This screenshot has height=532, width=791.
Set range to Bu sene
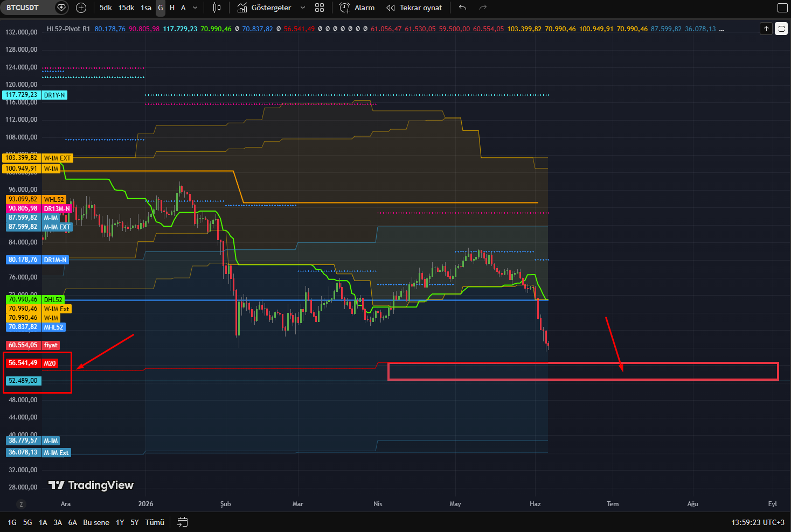pyautogui.click(x=96, y=522)
